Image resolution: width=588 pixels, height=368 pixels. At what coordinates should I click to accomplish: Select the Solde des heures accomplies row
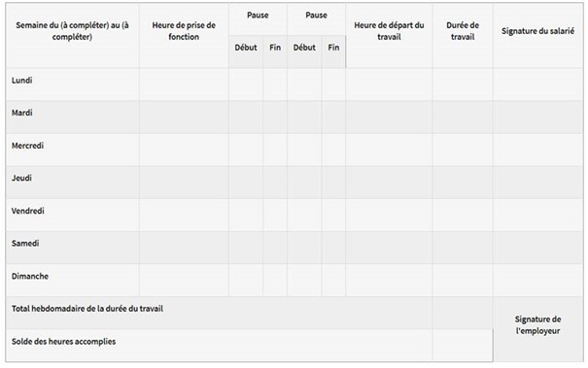click(219, 346)
